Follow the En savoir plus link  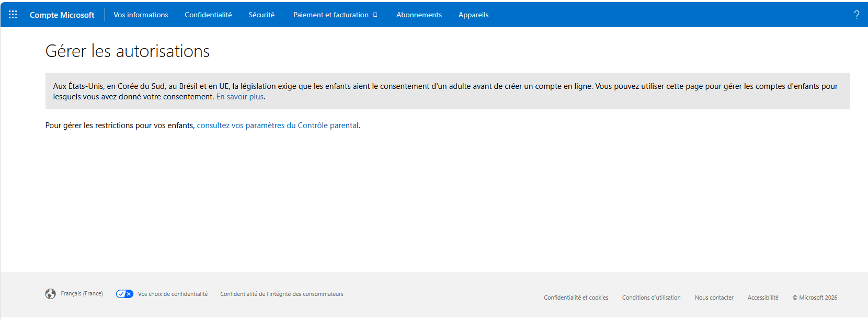click(x=240, y=97)
